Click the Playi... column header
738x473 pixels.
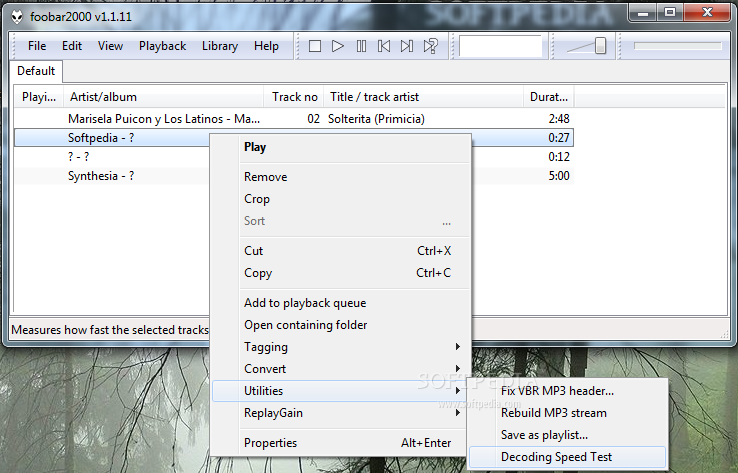pyautogui.click(x=39, y=97)
